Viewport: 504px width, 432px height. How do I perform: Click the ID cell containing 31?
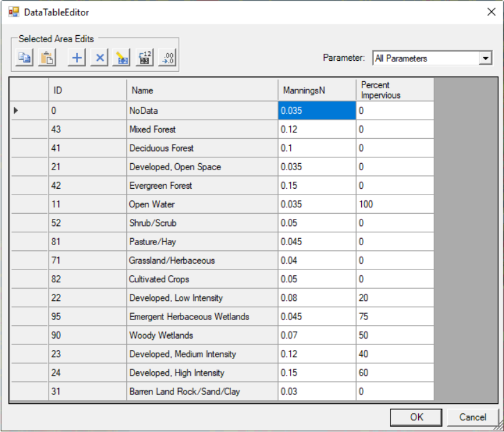click(x=87, y=392)
